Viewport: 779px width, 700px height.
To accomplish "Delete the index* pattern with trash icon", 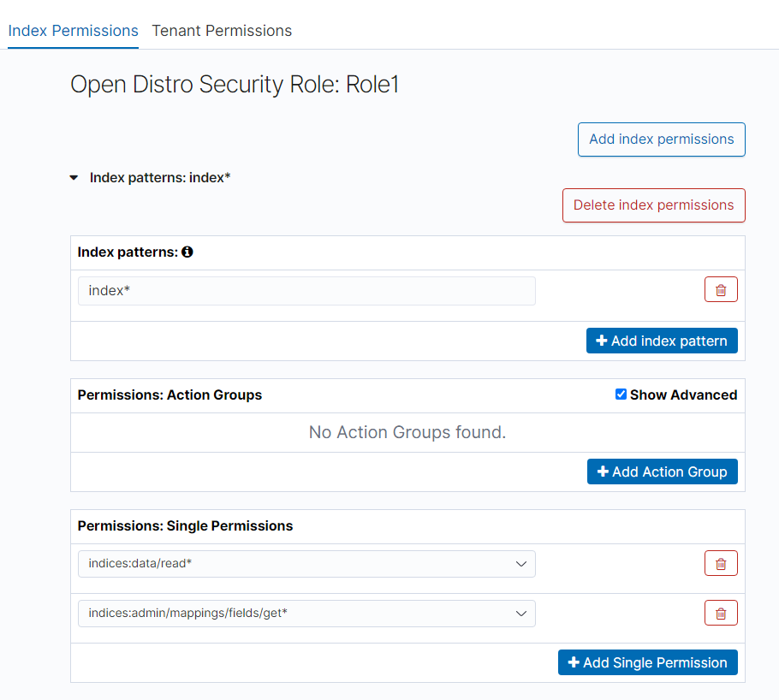I will pos(720,290).
